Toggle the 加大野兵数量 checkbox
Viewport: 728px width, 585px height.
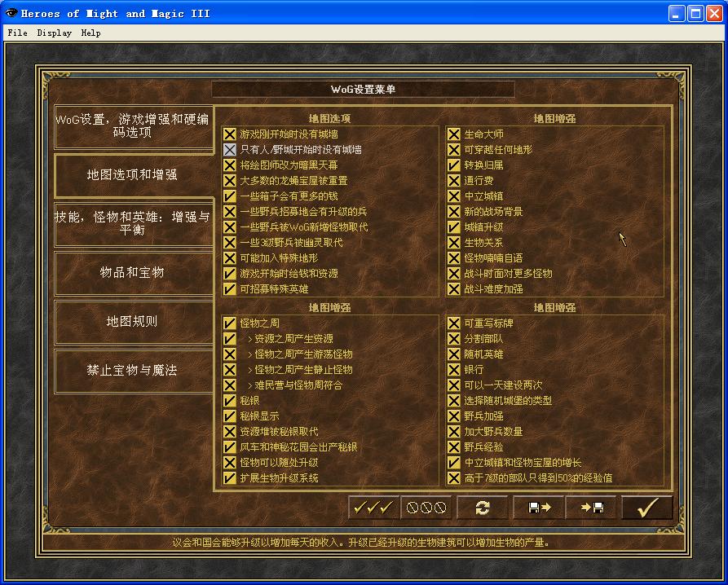click(453, 432)
